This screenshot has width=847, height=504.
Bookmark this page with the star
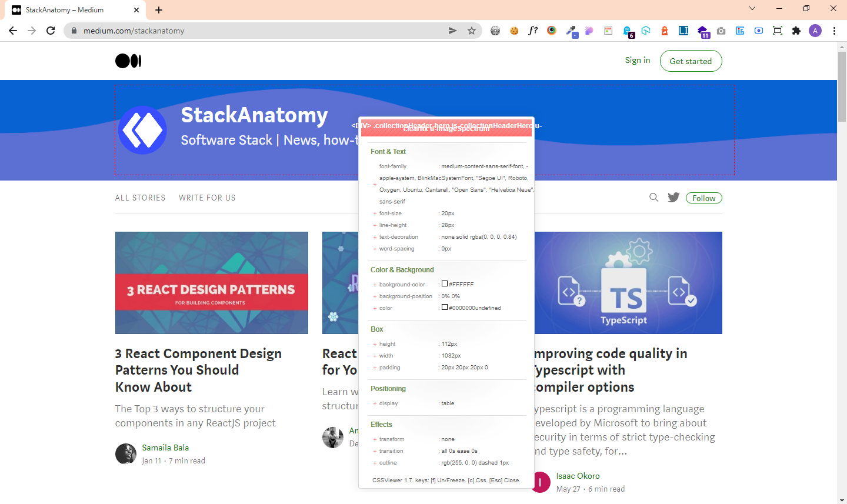click(x=471, y=31)
